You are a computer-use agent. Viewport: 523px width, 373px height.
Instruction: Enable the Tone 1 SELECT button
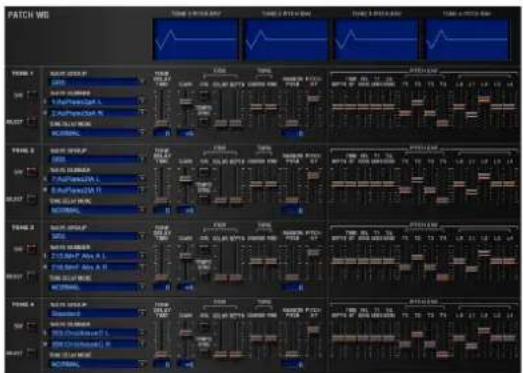[x=32, y=122]
